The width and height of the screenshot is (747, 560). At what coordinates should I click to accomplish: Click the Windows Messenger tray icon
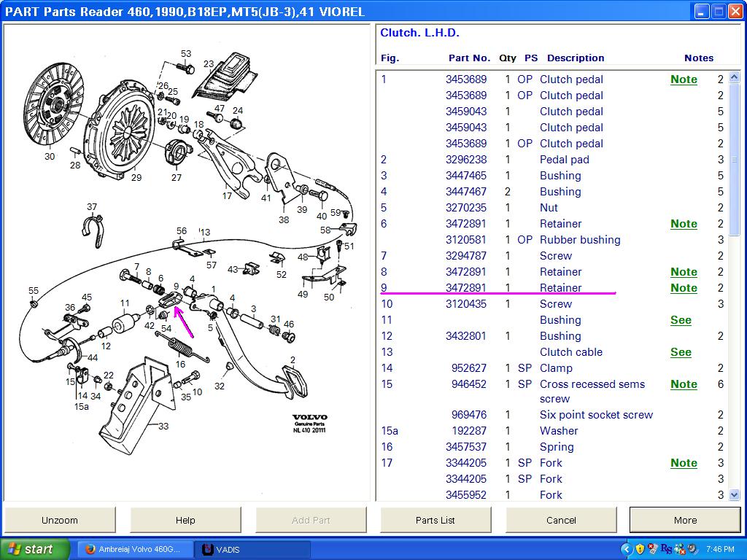click(x=680, y=549)
